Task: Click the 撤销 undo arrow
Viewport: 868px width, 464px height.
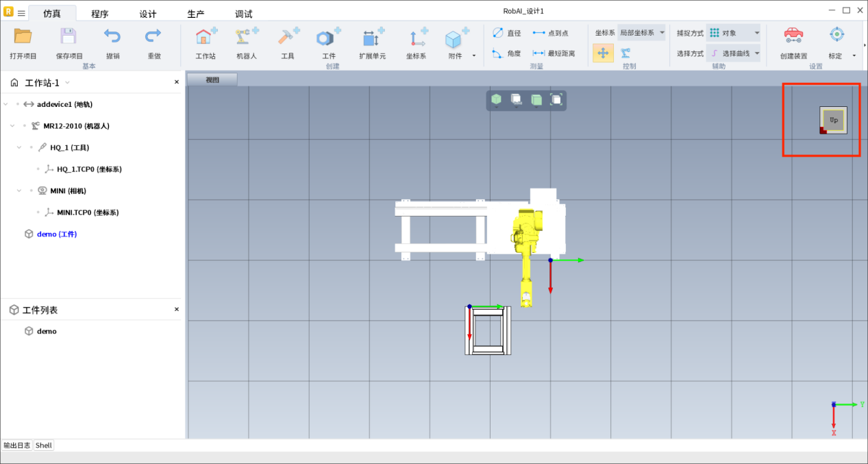Action: (x=112, y=38)
